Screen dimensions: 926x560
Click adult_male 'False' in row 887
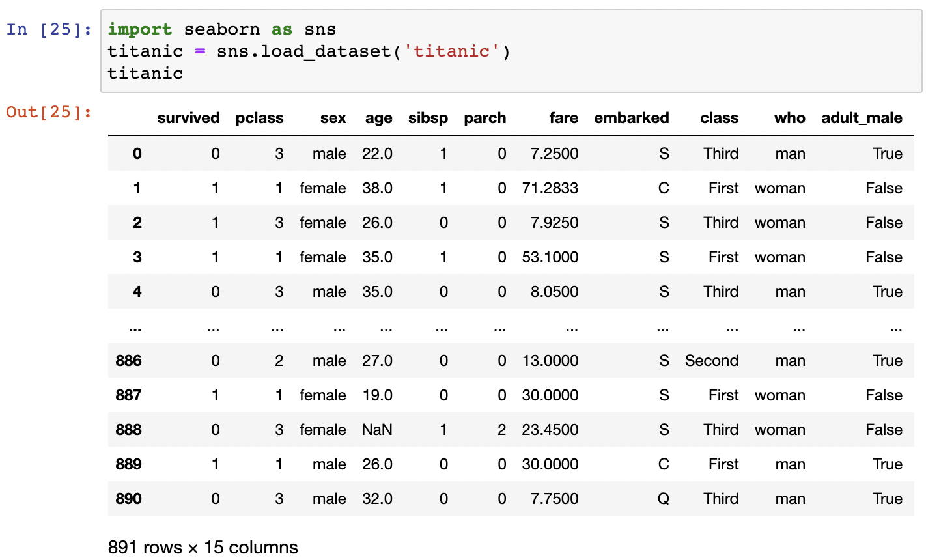click(x=884, y=395)
